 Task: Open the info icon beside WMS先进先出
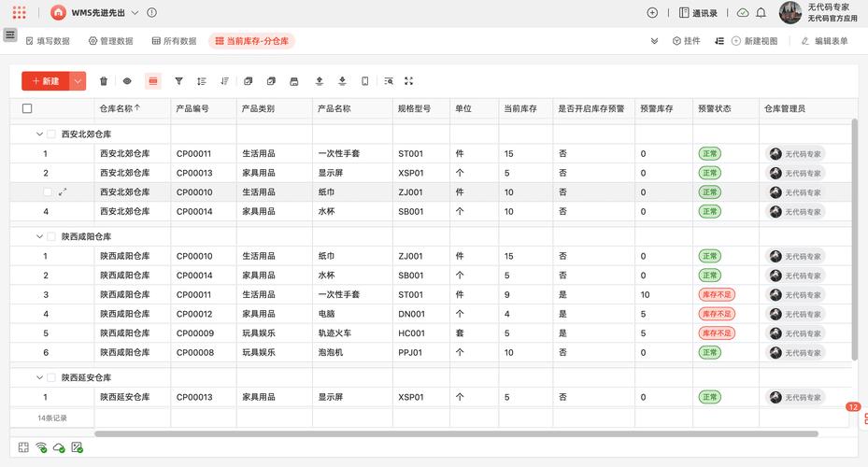pos(151,12)
